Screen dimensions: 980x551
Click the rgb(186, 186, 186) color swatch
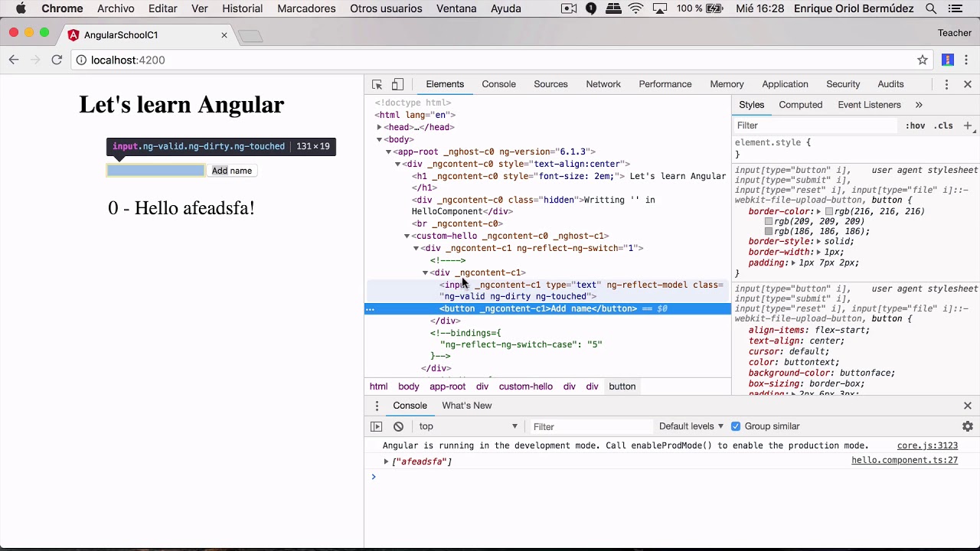769,231
